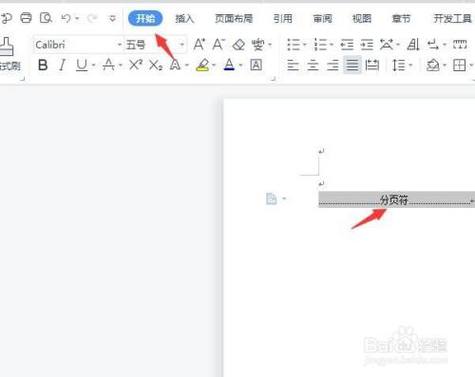Click the Undo arrow icon
Image resolution: width=475 pixels, height=377 pixels.
[66, 18]
